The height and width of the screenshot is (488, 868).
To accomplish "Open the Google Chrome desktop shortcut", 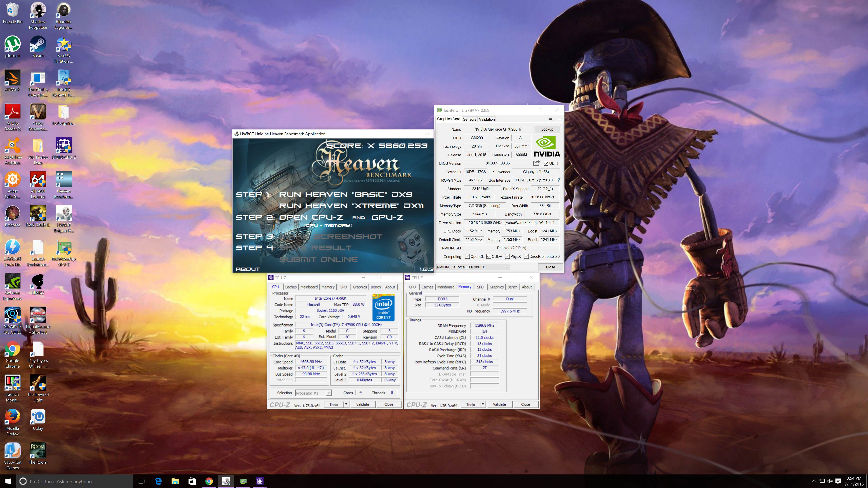I will click(x=12, y=355).
